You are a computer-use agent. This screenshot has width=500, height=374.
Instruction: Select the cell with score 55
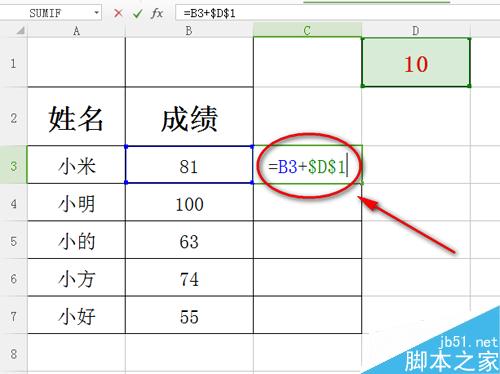(189, 315)
